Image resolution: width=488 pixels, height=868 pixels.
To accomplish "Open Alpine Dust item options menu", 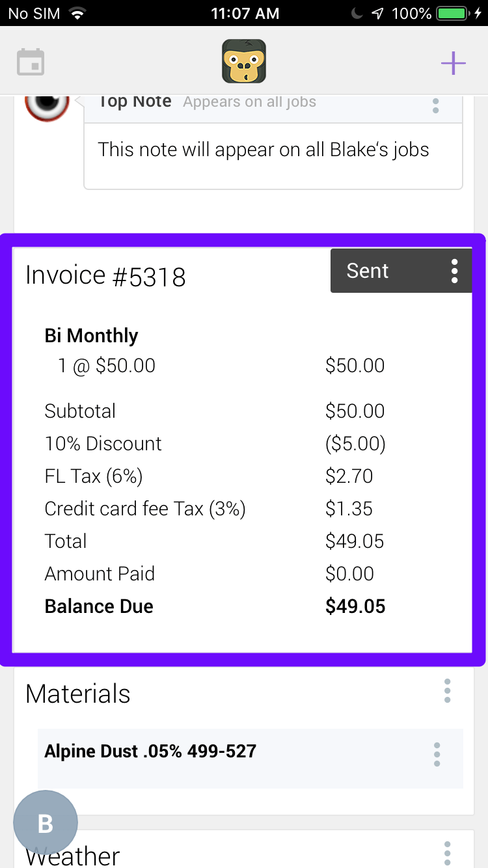I will pyautogui.click(x=437, y=754).
